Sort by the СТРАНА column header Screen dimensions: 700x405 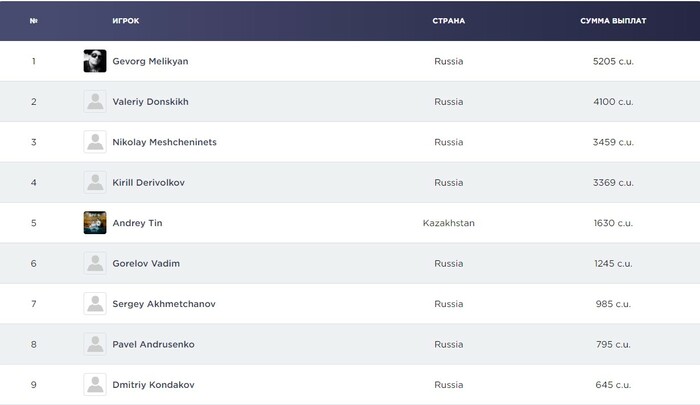[448, 20]
